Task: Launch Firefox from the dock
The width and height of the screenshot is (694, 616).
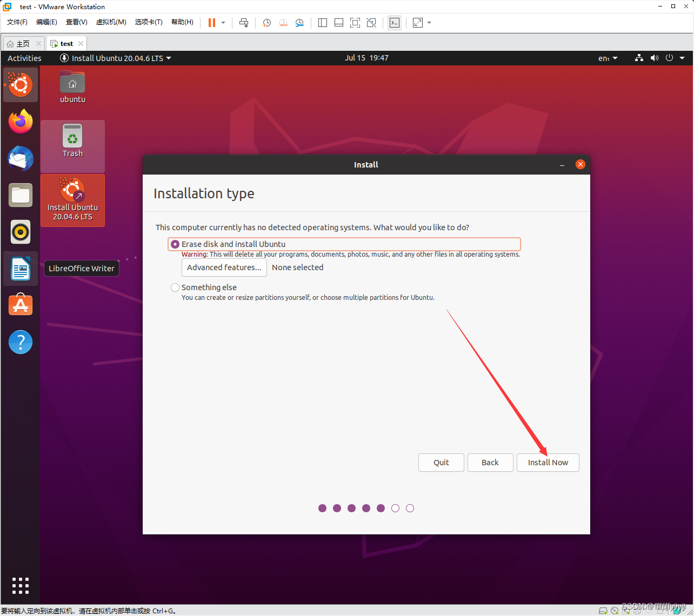Action: pos(21,122)
